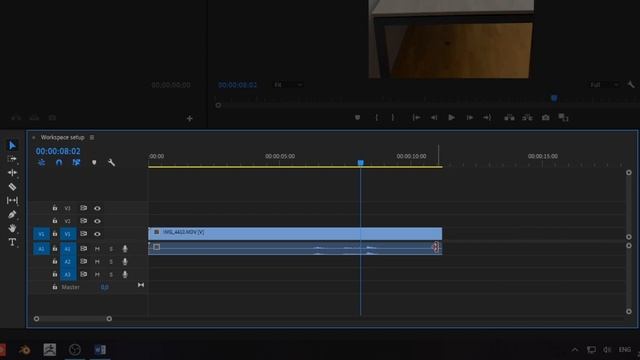Click the blue timeline playhead marker
This screenshot has height=360, width=640.
[x=360, y=163]
